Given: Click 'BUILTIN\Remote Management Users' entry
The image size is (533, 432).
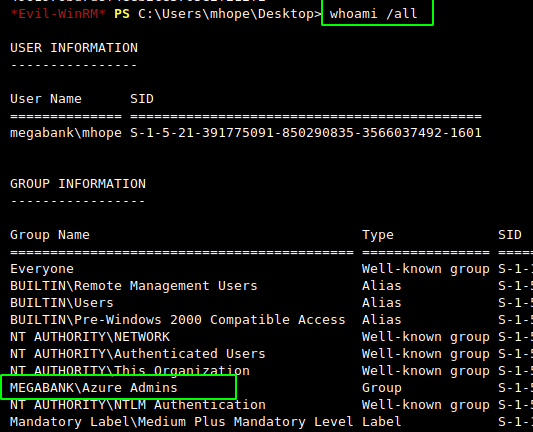Looking at the screenshot, I should 134,286.
